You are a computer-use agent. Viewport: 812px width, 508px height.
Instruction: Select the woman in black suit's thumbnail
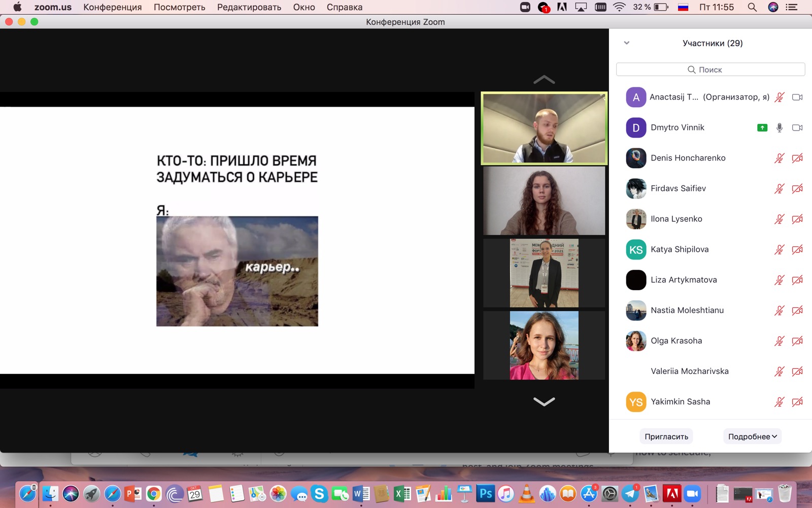[544, 273]
